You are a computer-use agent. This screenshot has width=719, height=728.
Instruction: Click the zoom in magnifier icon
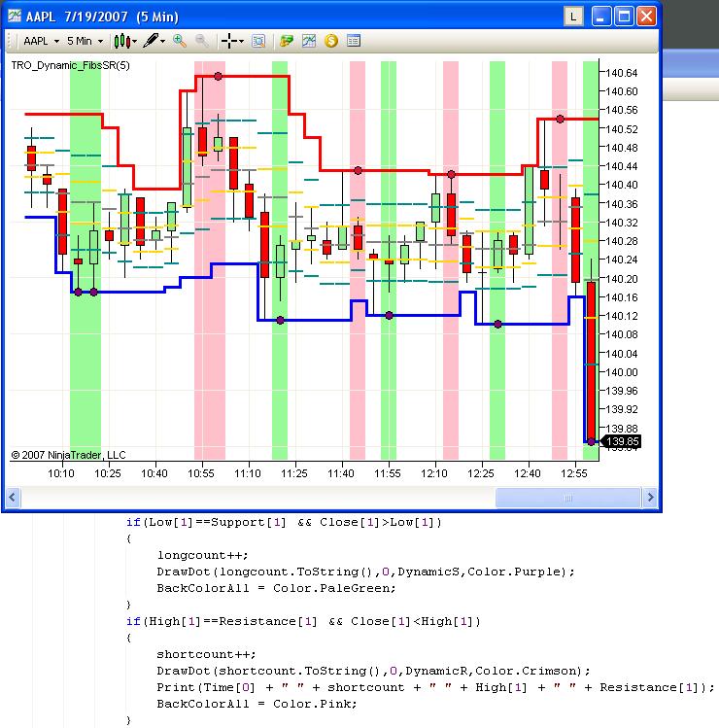(180, 42)
